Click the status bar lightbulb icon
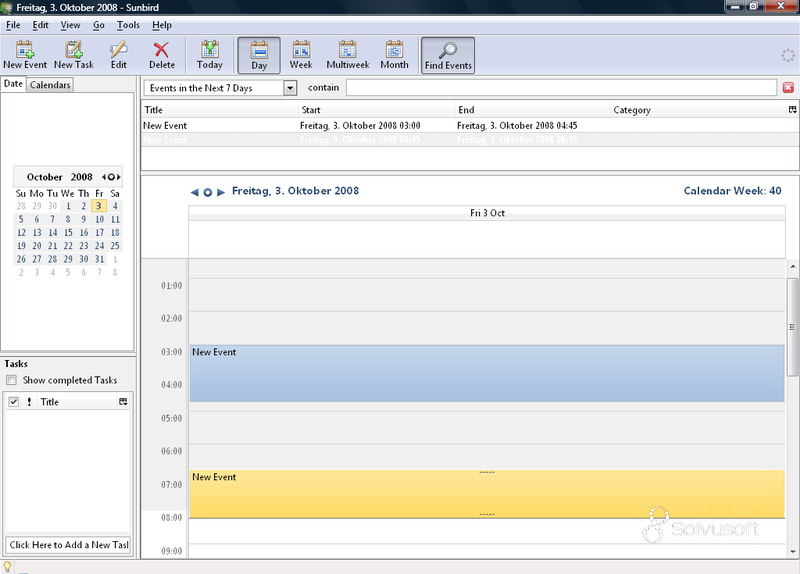 (x=7, y=566)
